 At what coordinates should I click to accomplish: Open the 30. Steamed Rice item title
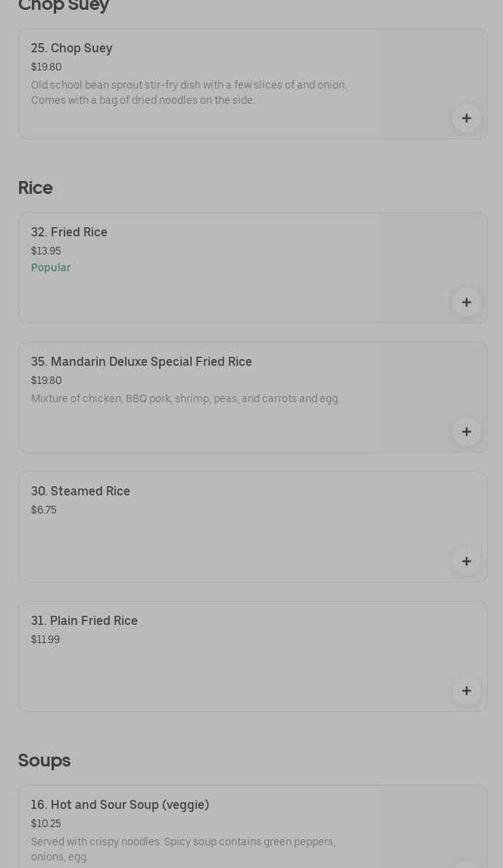click(81, 492)
